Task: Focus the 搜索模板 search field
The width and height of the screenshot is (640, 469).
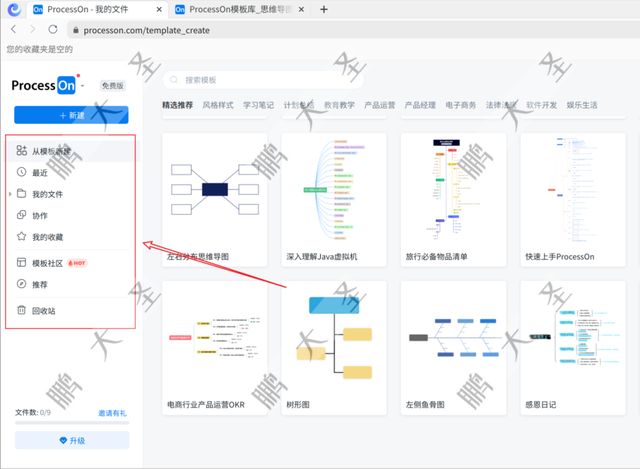Action: 263,80
